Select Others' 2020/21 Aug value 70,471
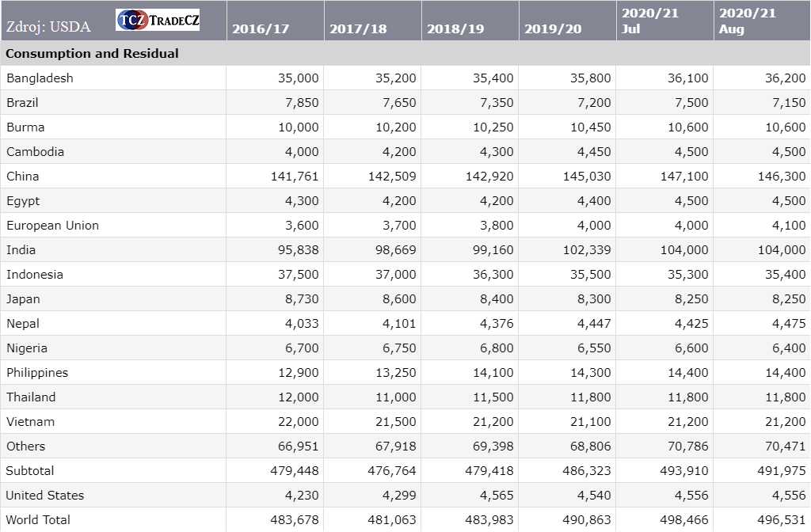This screenshot has height=532, width=811. pos(782,446)
